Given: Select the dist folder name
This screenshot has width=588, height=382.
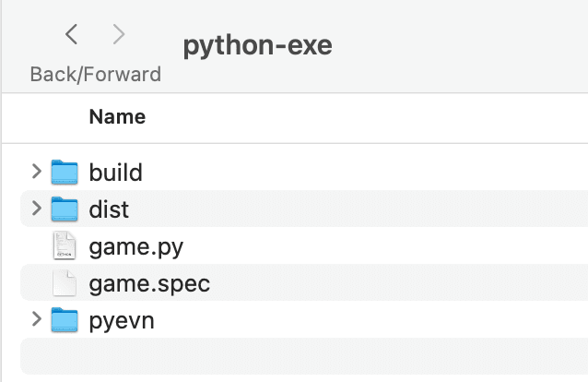Looking at the screenshot, I should 109,209.
